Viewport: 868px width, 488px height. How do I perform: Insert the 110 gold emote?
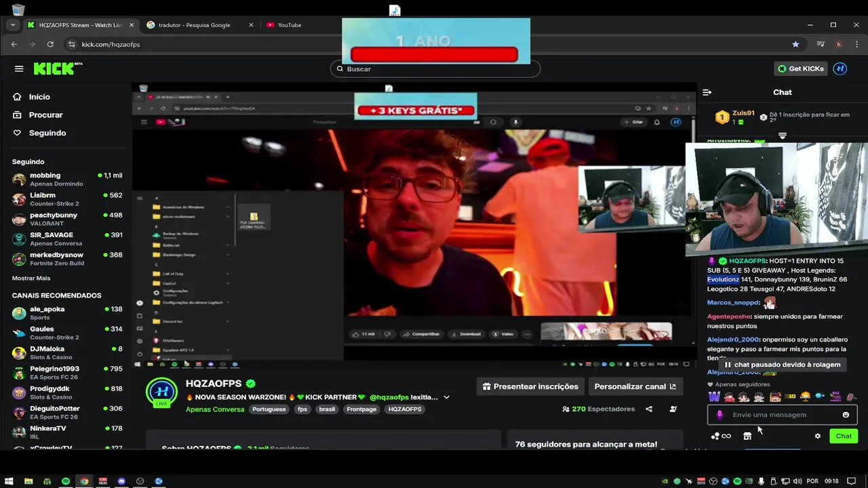point(790,396)
